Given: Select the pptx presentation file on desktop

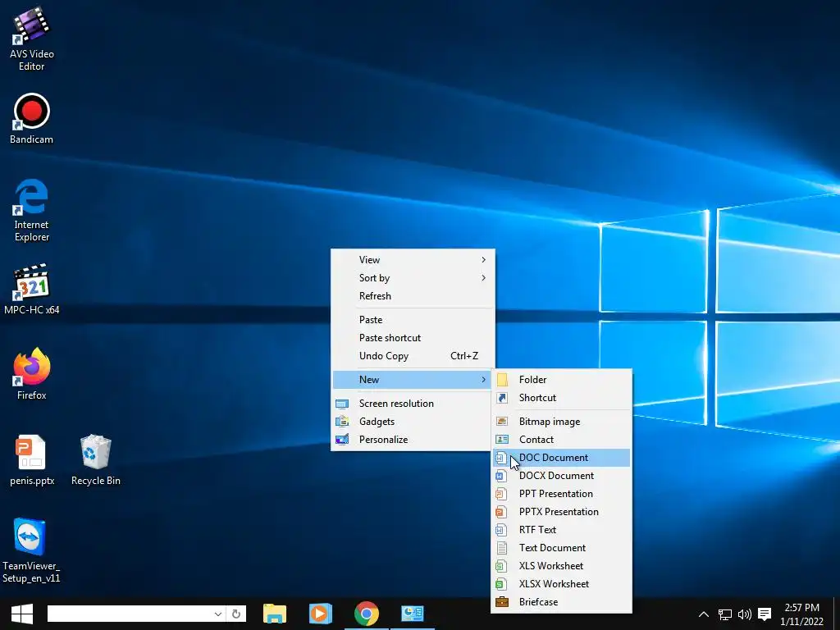Looking at the screenshot, I should click(32, 459).
